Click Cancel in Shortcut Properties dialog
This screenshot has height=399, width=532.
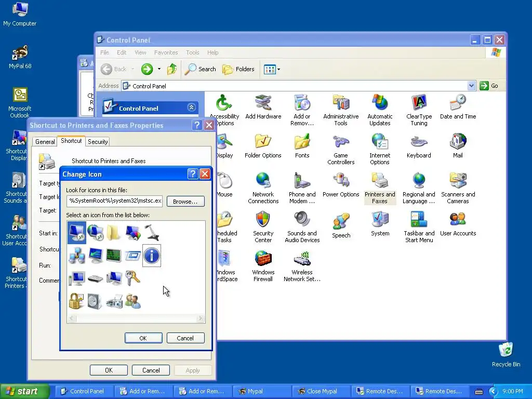click(151, 370)
